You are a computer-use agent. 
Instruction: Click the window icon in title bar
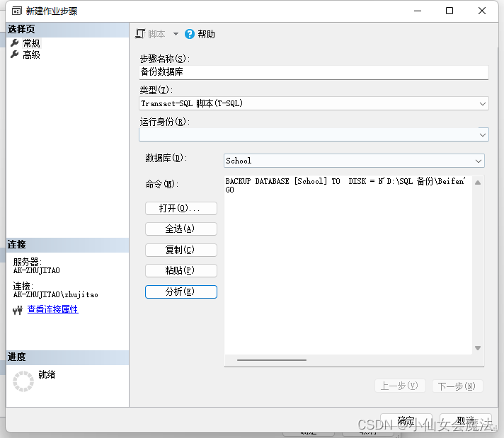coord(17,11)
